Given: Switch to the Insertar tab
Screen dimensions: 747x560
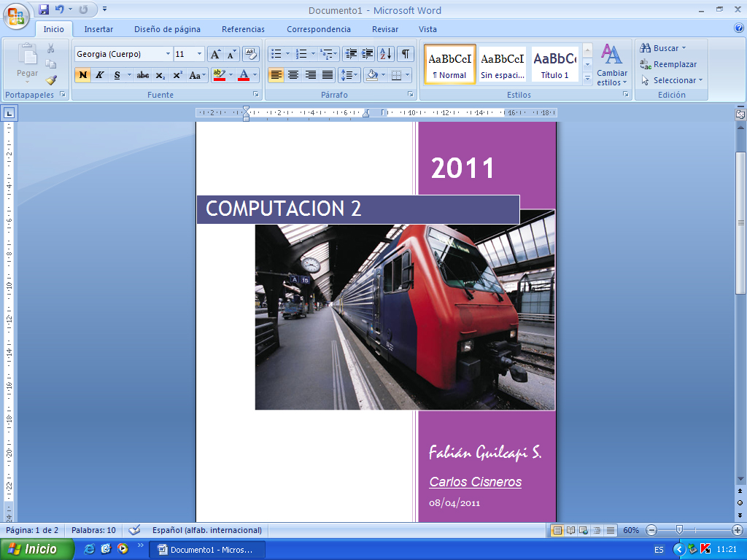Looking at the screenshot, I should point(98,29).
